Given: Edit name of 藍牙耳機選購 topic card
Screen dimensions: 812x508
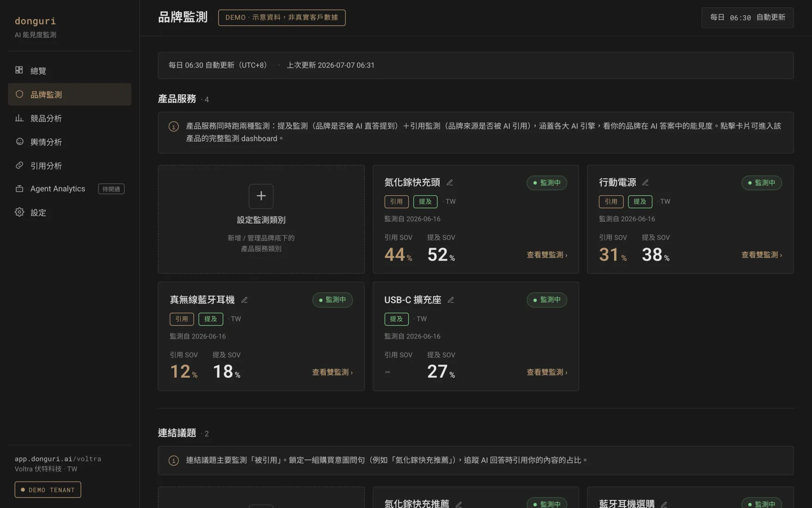Looking at the screenshot, I should 664,504.
